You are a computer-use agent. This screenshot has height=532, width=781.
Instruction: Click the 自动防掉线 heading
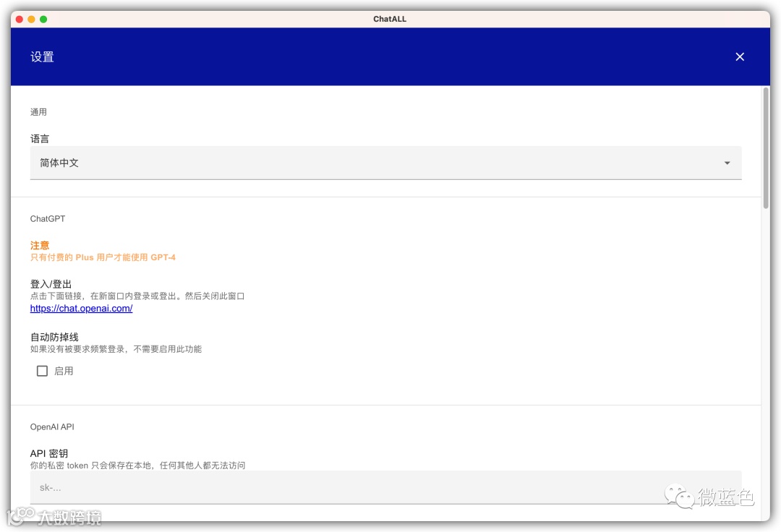coord(54,337)
